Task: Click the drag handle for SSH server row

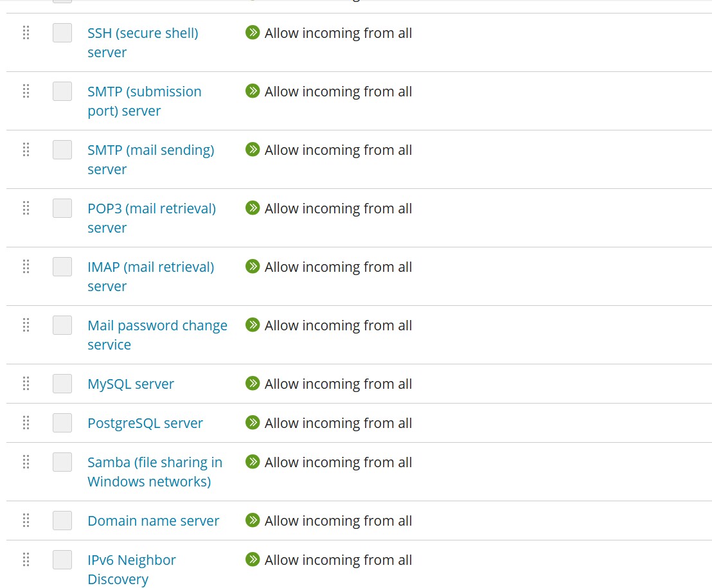Action: coord(26,33)
